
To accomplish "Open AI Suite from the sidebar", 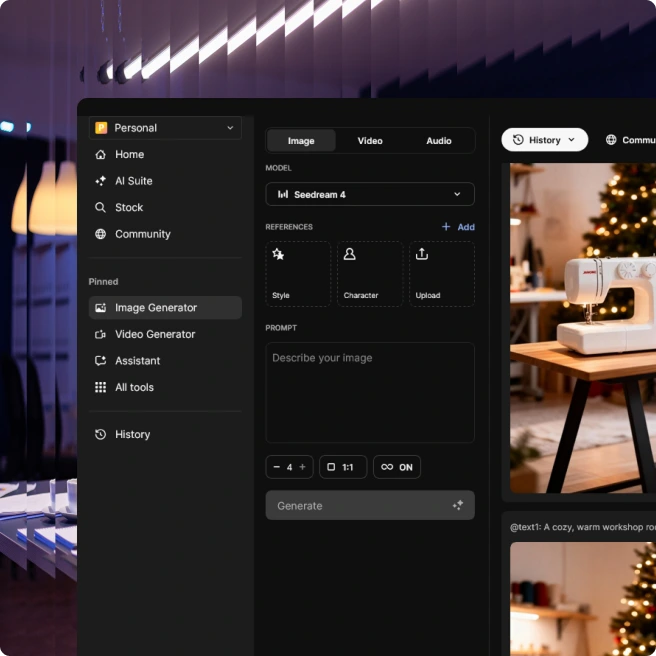I will click(x=133, y=181).
